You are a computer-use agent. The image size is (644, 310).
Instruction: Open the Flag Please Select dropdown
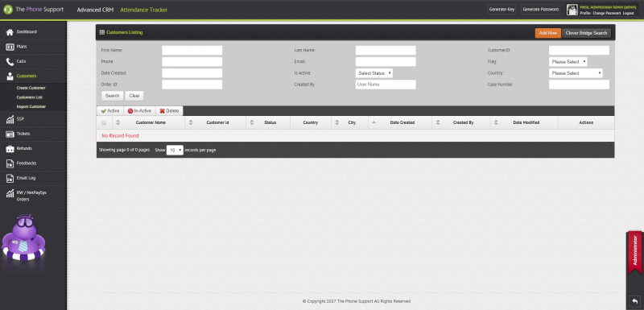click(568, 61)
